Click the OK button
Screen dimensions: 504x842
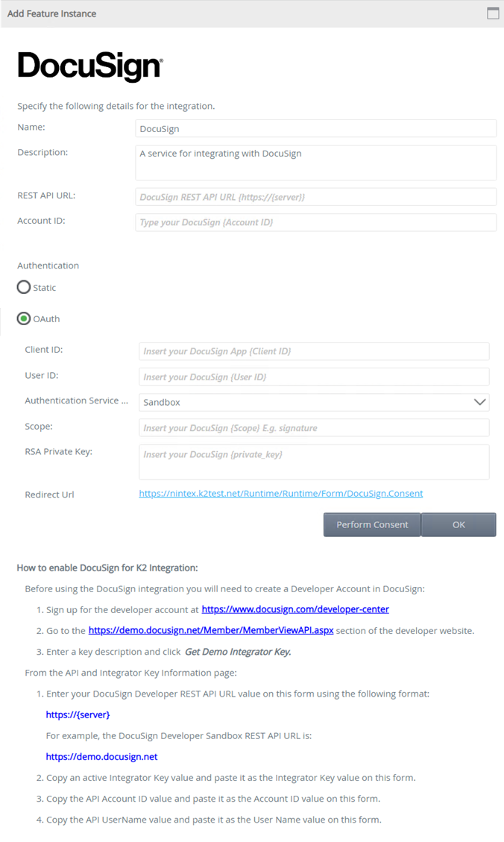click(459, 524)
